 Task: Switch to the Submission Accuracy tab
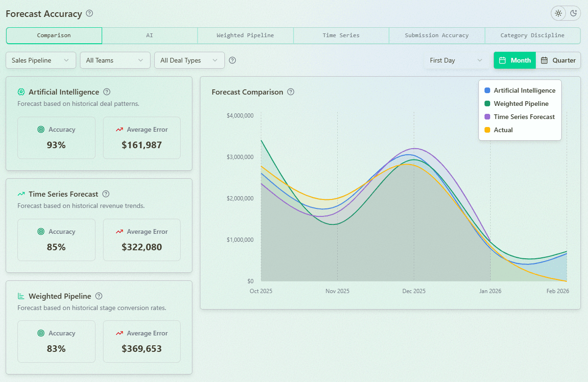(x=437, y=35)
